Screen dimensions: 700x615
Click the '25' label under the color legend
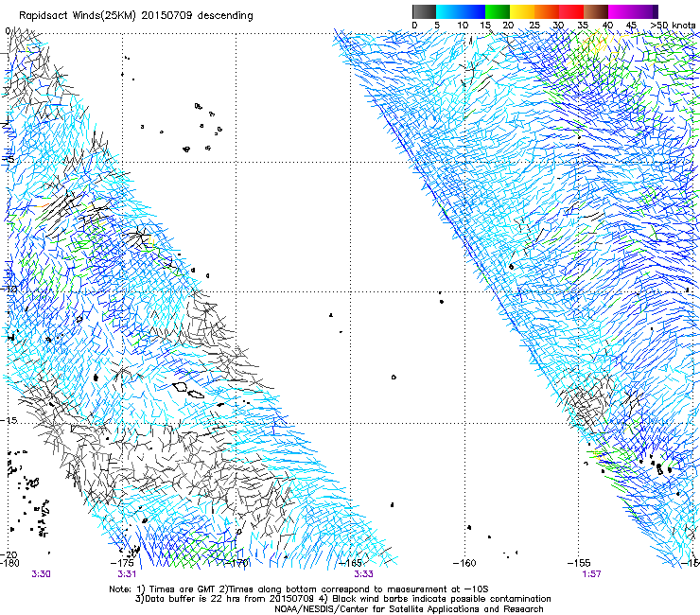pos(534,26)
